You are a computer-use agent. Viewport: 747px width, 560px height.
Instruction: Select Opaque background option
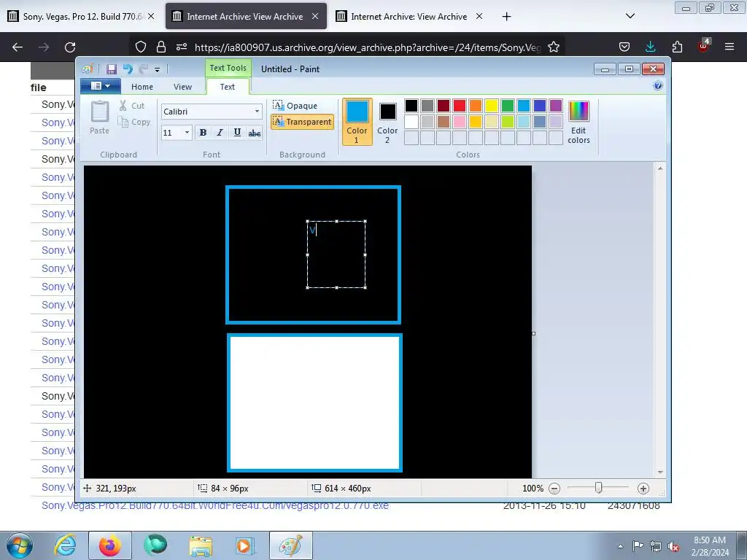[295, 105]
